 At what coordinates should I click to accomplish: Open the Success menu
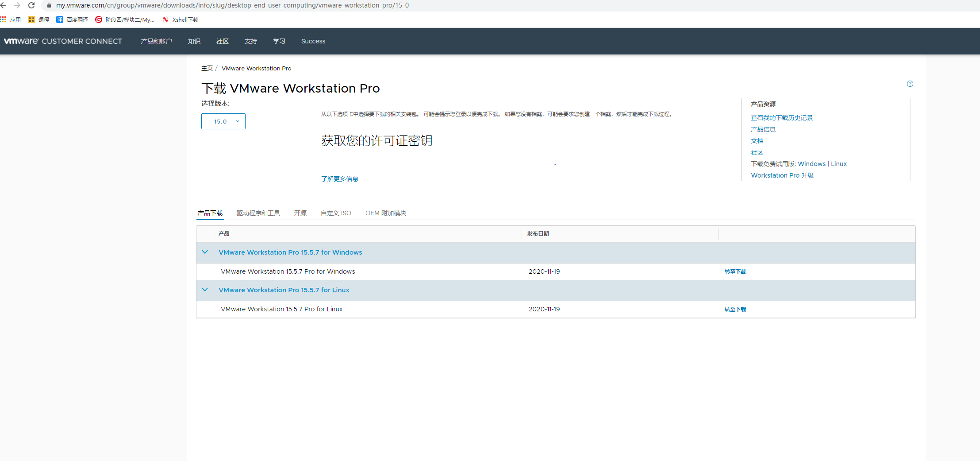pos(313,41)
